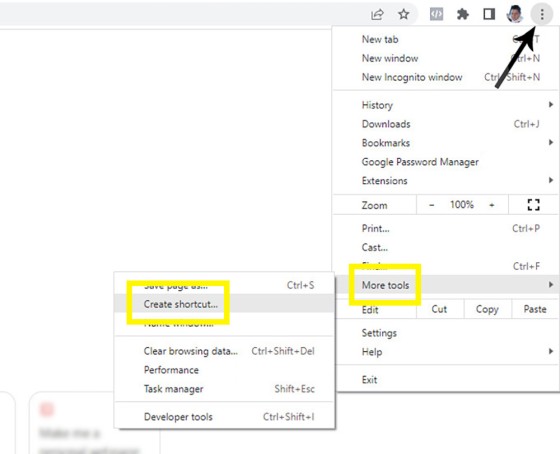Open Developer tools from submenu

224,417
